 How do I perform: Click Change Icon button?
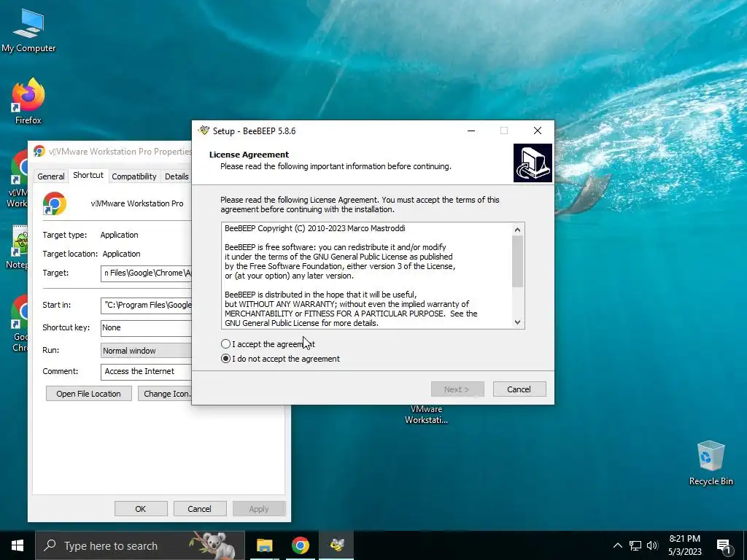tap(165, 393)
